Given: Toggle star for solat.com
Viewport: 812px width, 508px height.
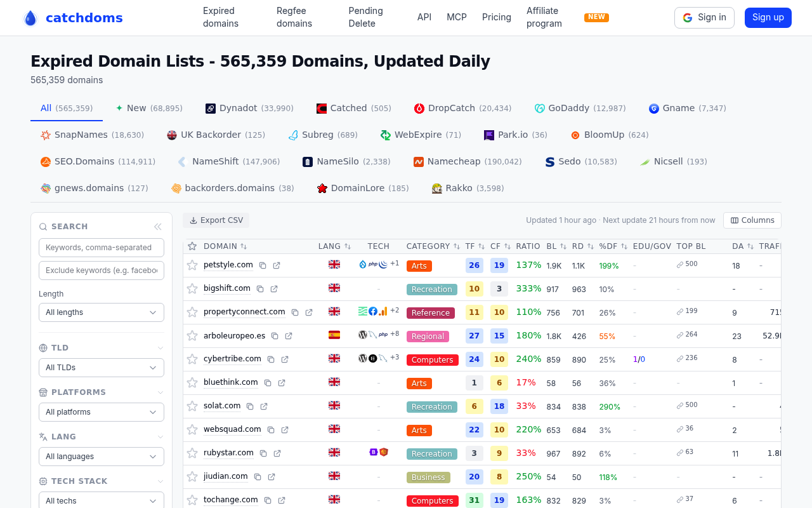Looking at the screenshot, I should (192, 406).
